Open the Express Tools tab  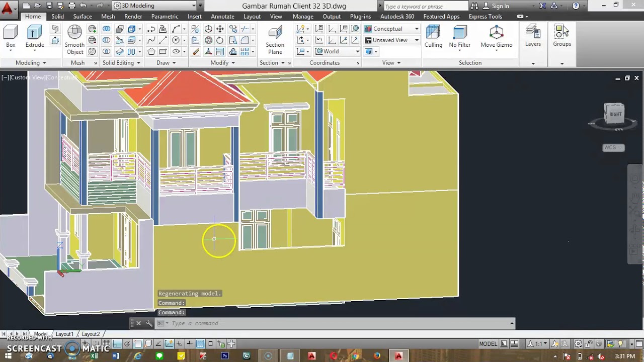click(x=485, y=17)
